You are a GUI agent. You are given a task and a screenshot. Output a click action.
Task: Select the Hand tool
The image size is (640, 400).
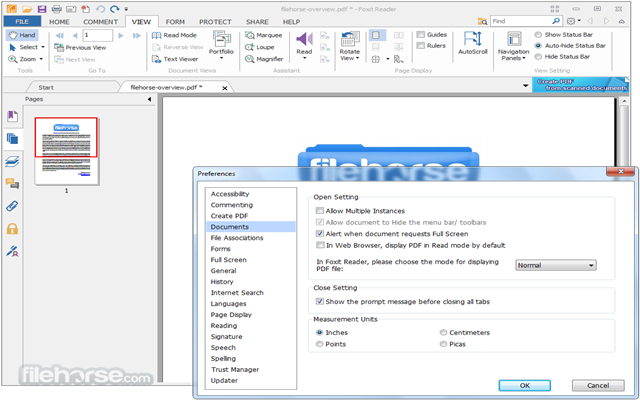click(x=22, y=35)
